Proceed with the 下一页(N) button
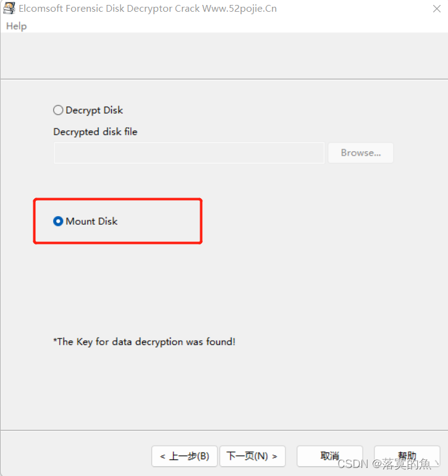 coord(253,456)
